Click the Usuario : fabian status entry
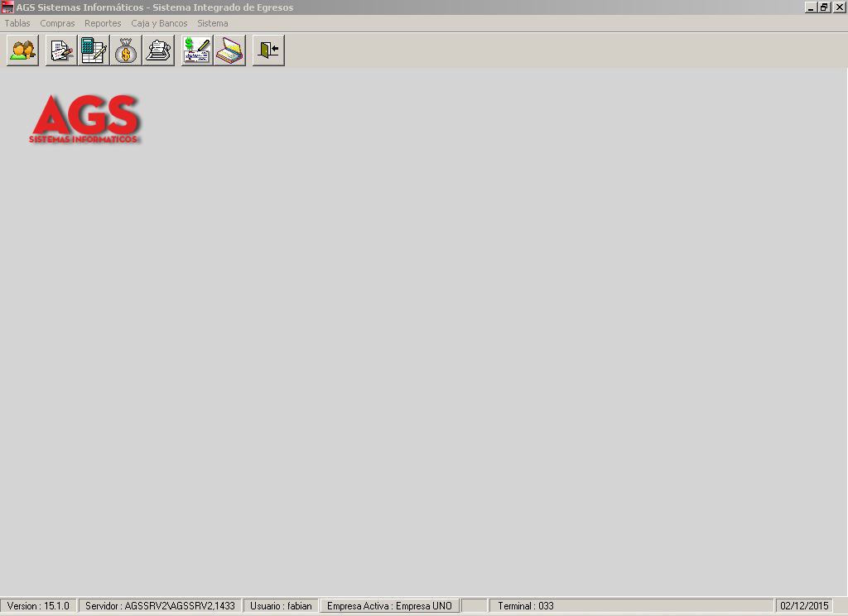This screenshot has width=848, height=616. pyautogui.click(x=281, y=606)
